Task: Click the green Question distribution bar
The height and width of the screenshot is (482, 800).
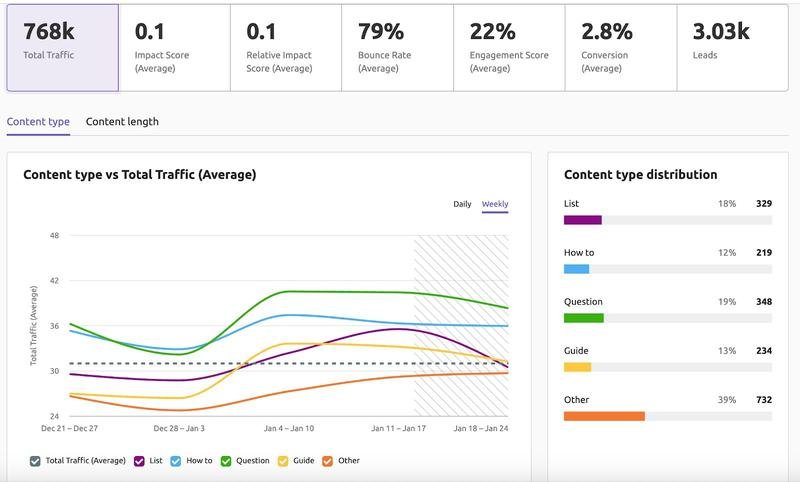Action: point(583,318)
